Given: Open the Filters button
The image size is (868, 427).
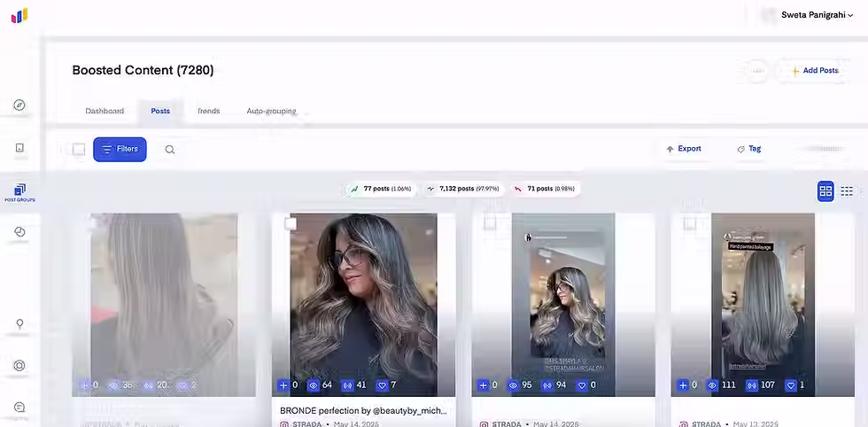Looking at the screenshot, I should click(120, 150).
